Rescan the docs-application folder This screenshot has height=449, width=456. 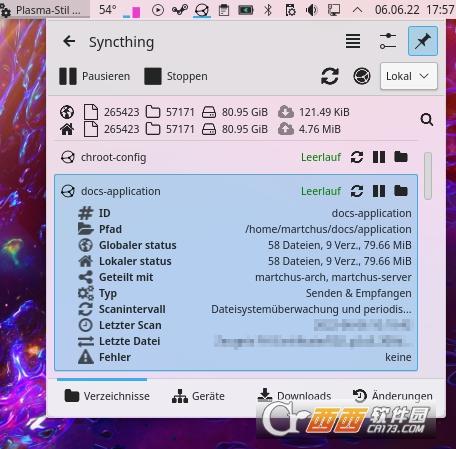tap(357, 191)
